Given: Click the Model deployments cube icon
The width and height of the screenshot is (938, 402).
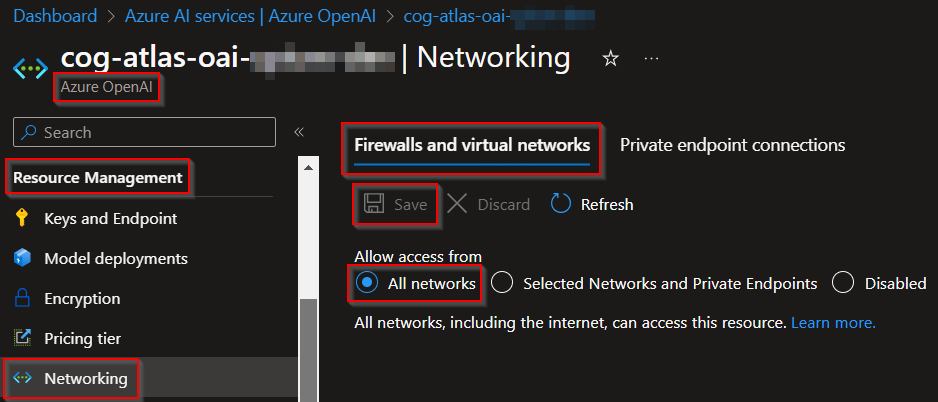Looking at the screenshot, I should 23,258.
